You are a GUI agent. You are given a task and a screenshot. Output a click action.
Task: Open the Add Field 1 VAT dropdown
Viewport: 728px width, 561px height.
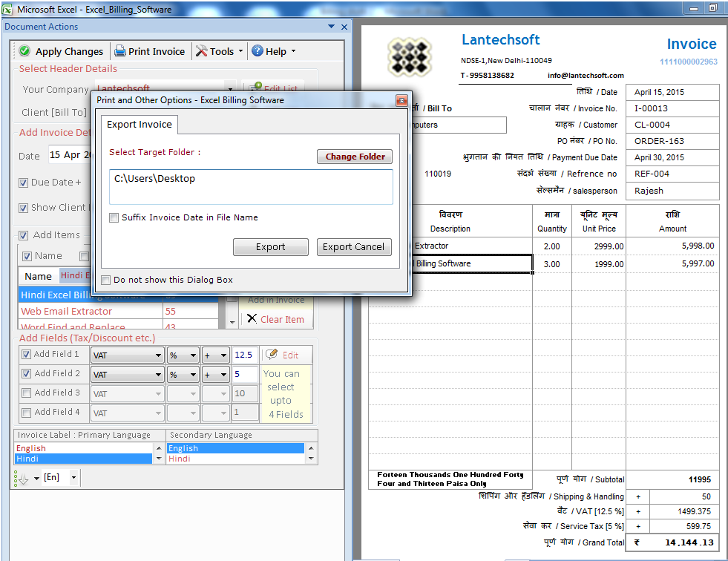click(158, 355)
